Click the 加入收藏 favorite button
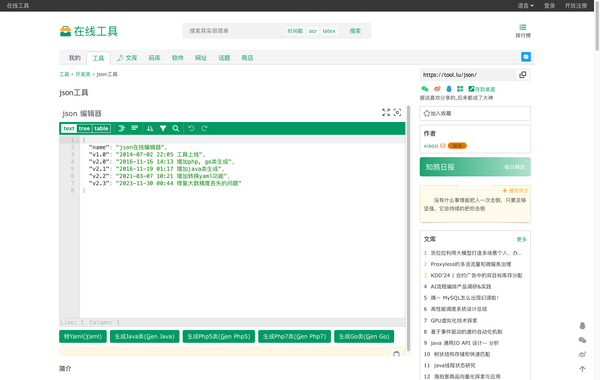600x380 pixels. point(475,113)
